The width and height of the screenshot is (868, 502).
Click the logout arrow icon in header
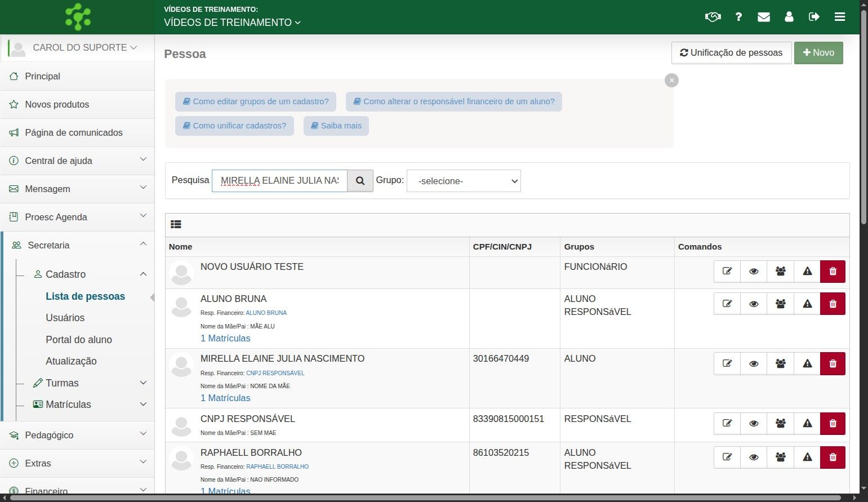point(814,17)
